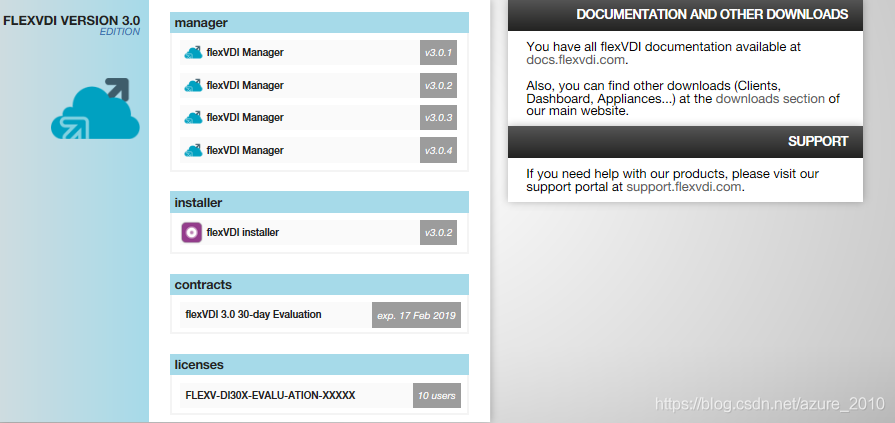Screen dimensions: 895x423
Task: Click the FLEXV-DI30X-EVALU-ATION-XXXXX license key
Action: tap(271, 395)
